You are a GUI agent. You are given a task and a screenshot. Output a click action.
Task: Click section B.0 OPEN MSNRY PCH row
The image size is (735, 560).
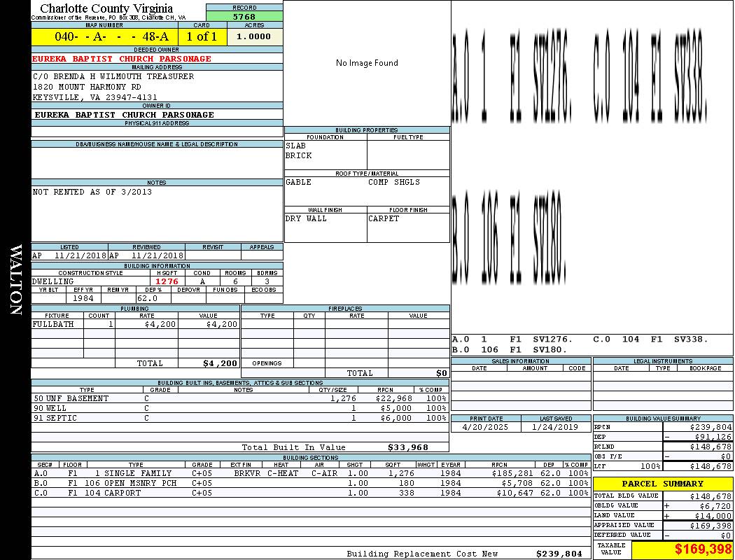point(311,483)
